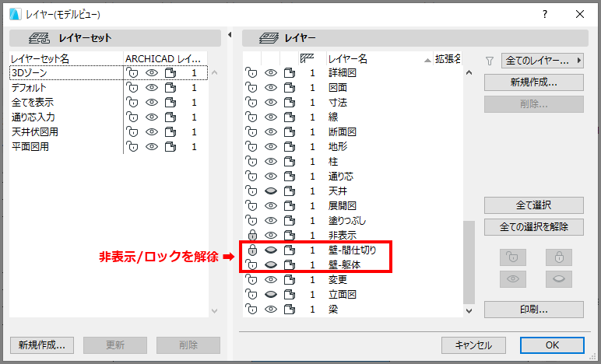Click the layer list scrollbar thumb
This screenshot has height=364, width=601.
pyautogui.click(x=469, y=263)
